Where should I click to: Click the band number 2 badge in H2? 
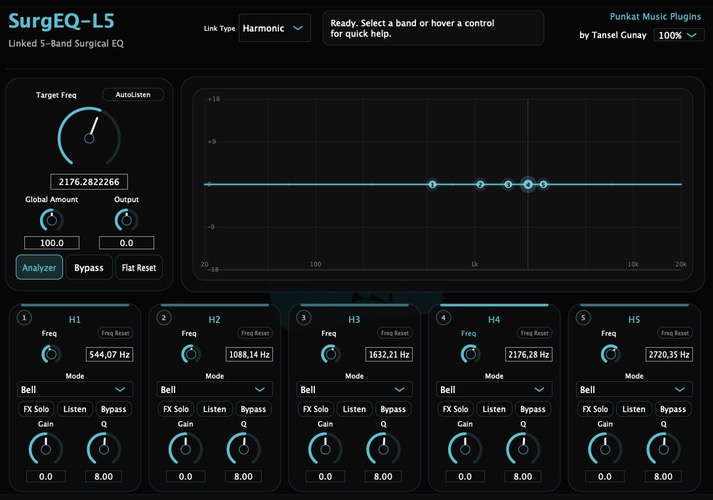click(x=164, y=317)
